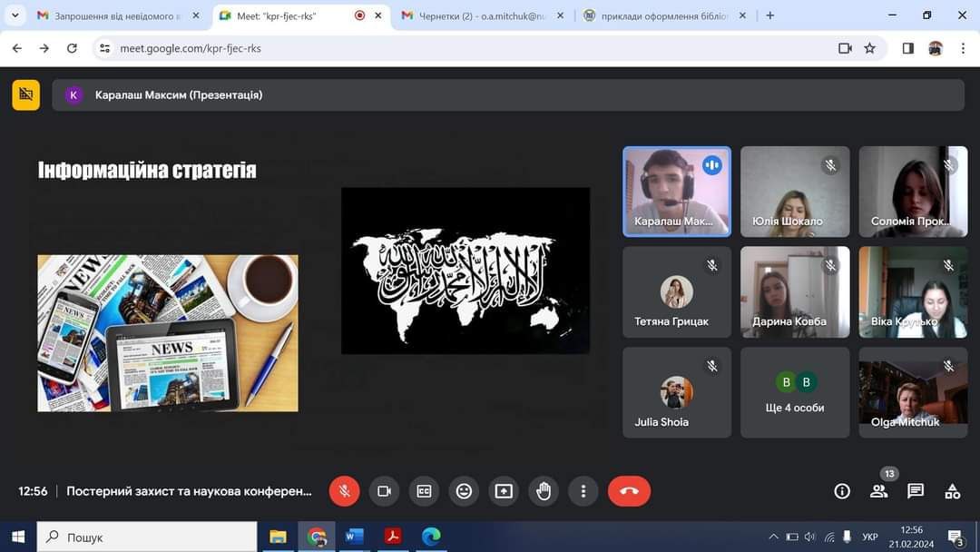Select Віка Крутько video tile

[x=913, y=292]
